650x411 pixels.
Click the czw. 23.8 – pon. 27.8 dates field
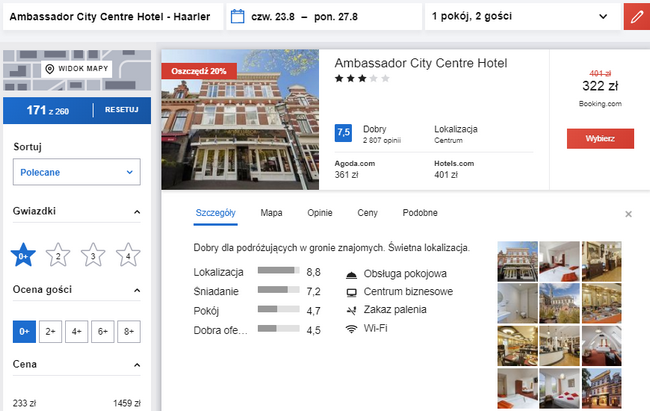coord(324,17)
